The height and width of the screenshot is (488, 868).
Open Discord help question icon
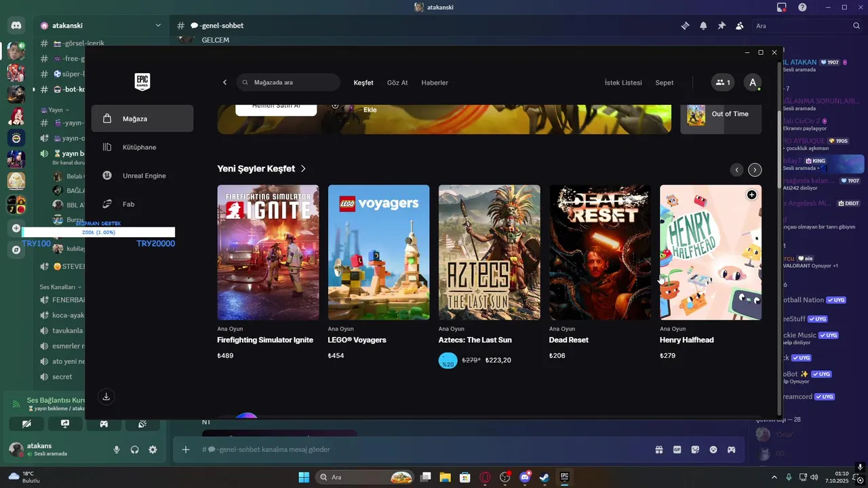[x=802, y=7]
